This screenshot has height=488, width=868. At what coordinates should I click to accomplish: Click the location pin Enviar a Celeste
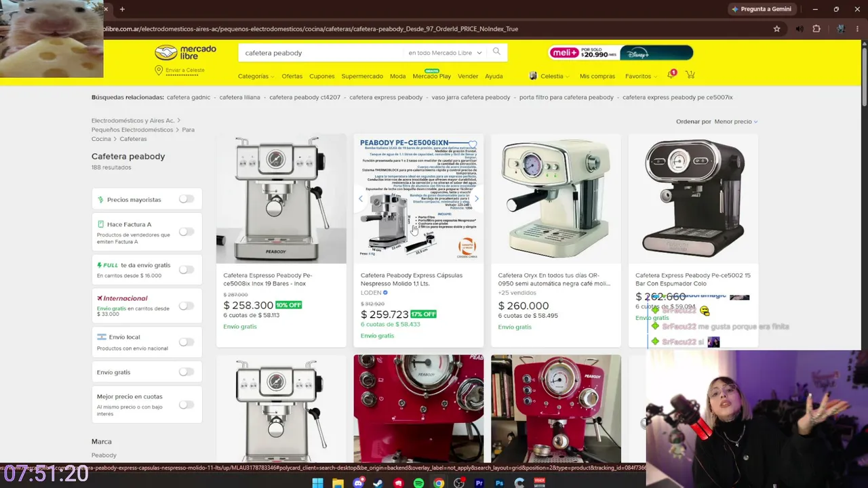pos(180,70)
